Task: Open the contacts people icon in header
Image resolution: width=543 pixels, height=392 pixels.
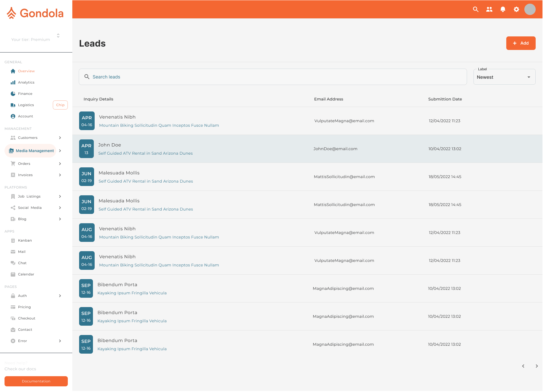Action: coord(490,9)
